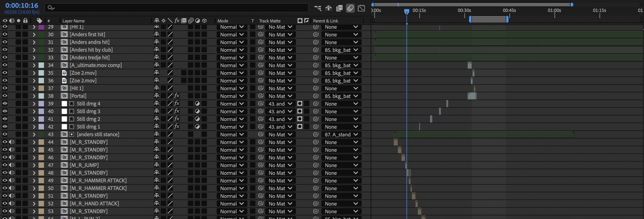Open Mode dropdown for M_R_JUMP layer
644x219 pixels.
click(x=232, y=165)
